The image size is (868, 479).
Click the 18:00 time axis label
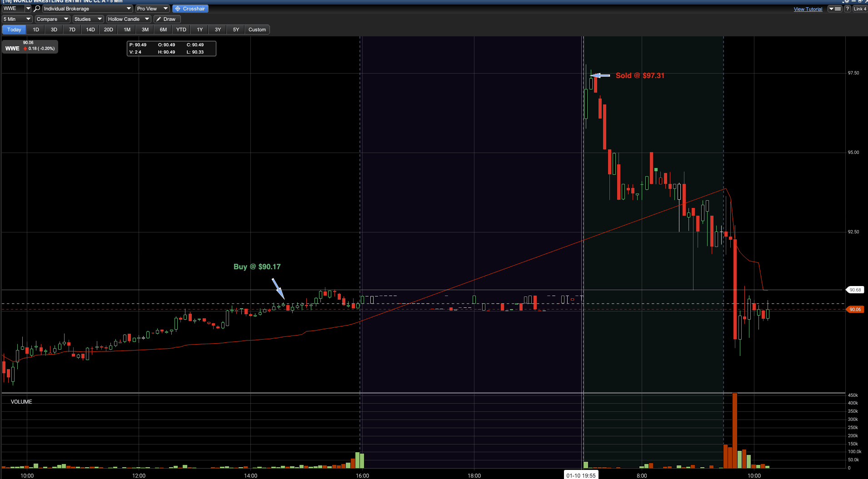[x=474, y=475]
